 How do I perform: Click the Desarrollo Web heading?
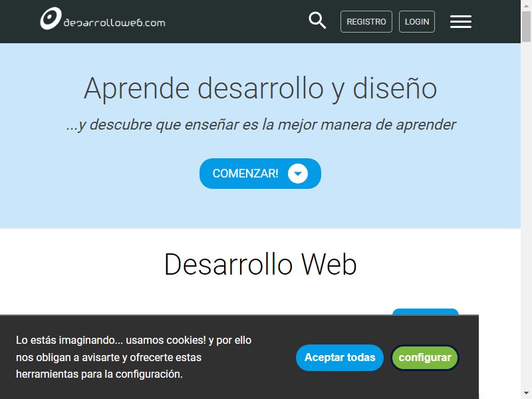point(260,264)
